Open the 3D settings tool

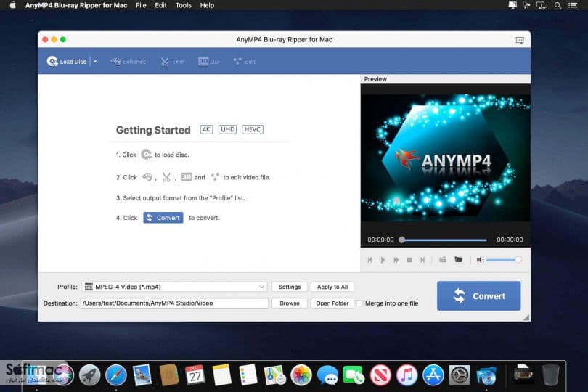pos(208,62)
